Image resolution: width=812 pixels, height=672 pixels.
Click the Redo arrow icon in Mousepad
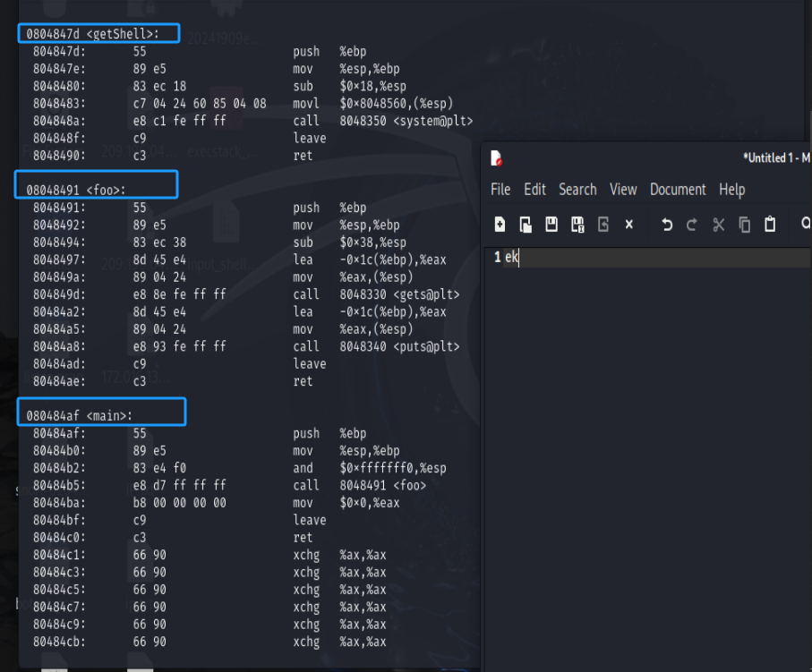[x=692, y=225]
